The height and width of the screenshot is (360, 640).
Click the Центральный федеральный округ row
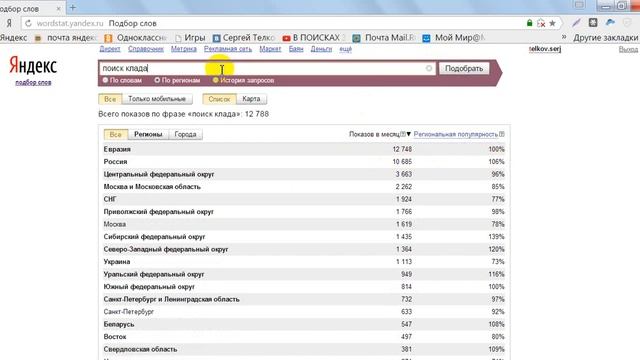tap(304, 174)
